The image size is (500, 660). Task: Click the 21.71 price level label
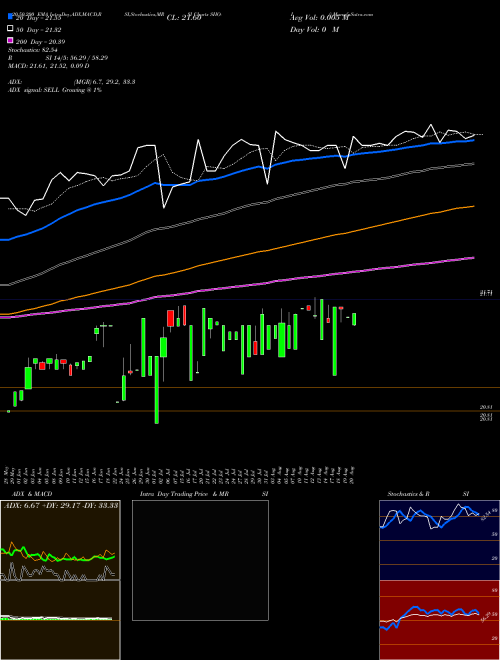[x=486, y=293]
